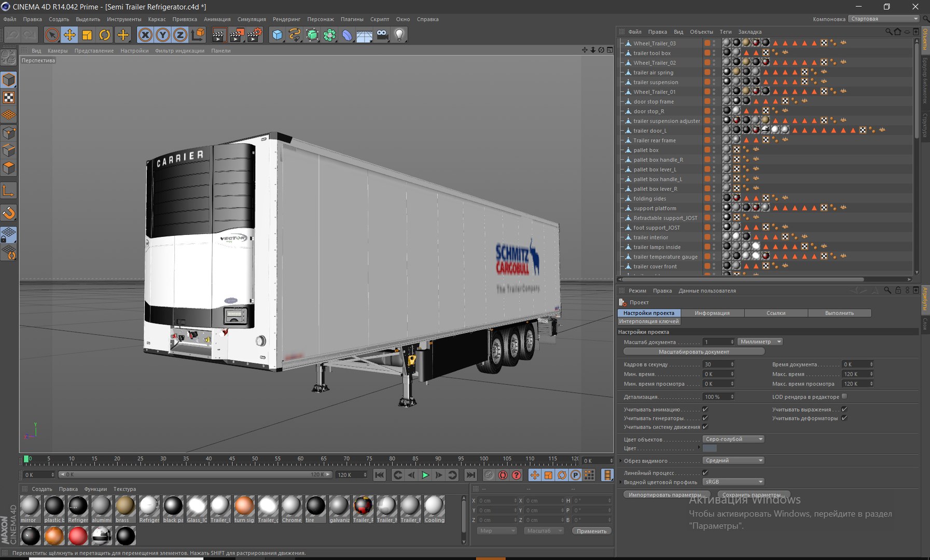This screenshot has width=930, height=560.
Task: Toggle Y axis lock
Action: 163,35
